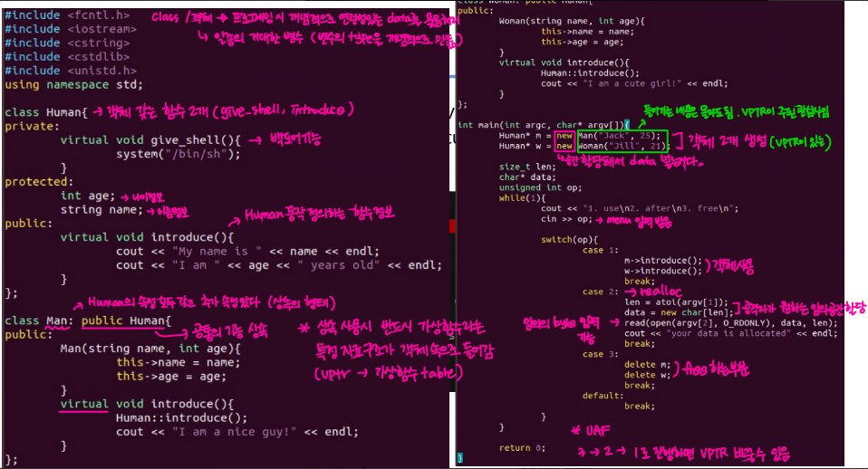The image size is (868, 469).
Task: Select the system("/bin/sh"); call
Action: click(178, 154)
